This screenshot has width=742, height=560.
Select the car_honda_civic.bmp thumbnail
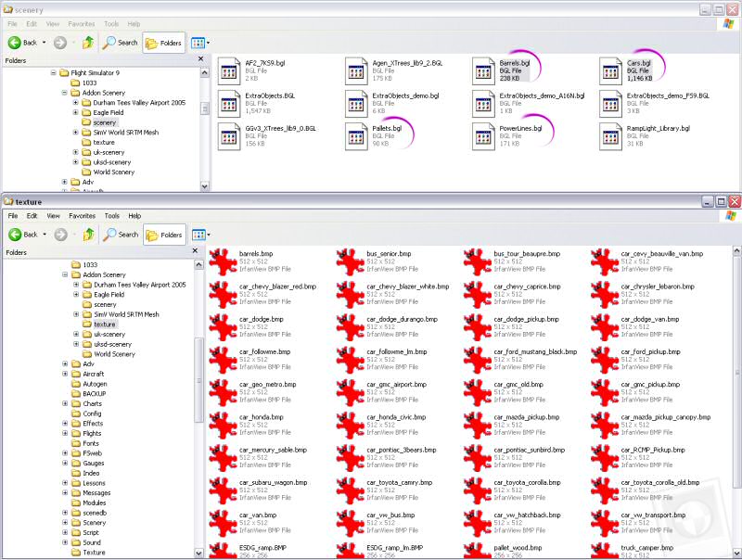click(351, 423)
